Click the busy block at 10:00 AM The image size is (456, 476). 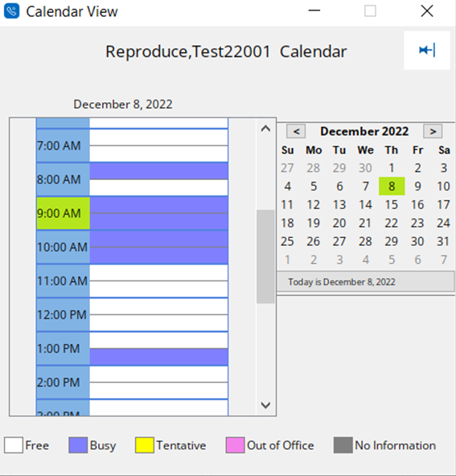(x=158, y=247)
